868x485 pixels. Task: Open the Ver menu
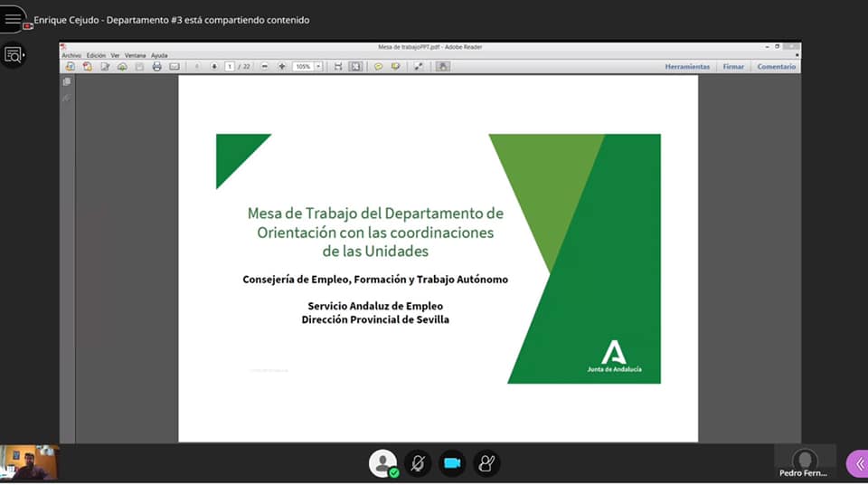pos(115,55)
